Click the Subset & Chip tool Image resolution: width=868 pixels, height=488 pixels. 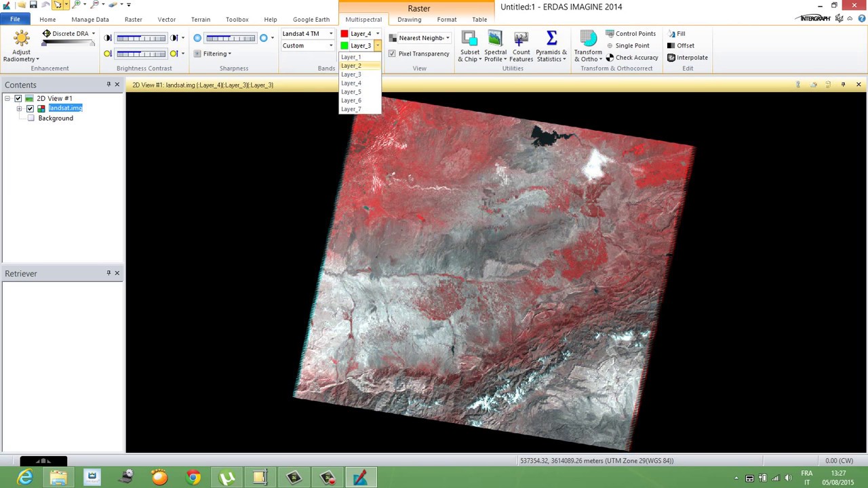pyautogui.click(x=469, y=46)
